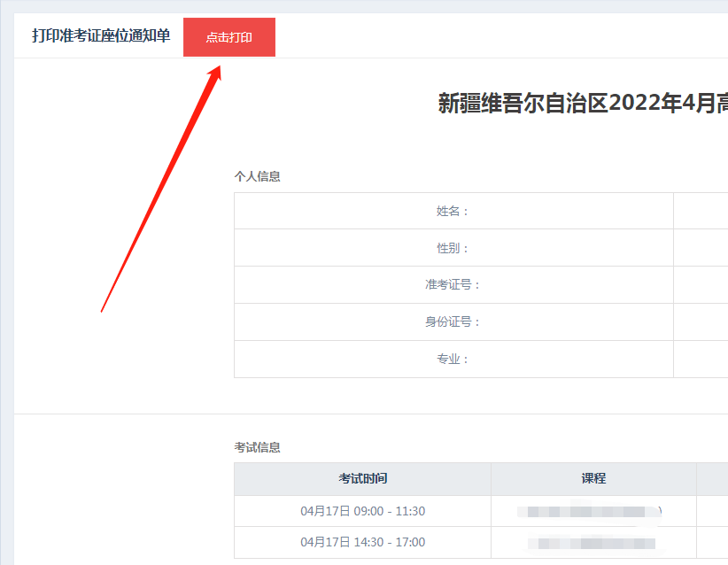Click the empty value cell beside 准考证号
Image resolution: width=728 pixels, height=565 pixels.
(701, 284)
